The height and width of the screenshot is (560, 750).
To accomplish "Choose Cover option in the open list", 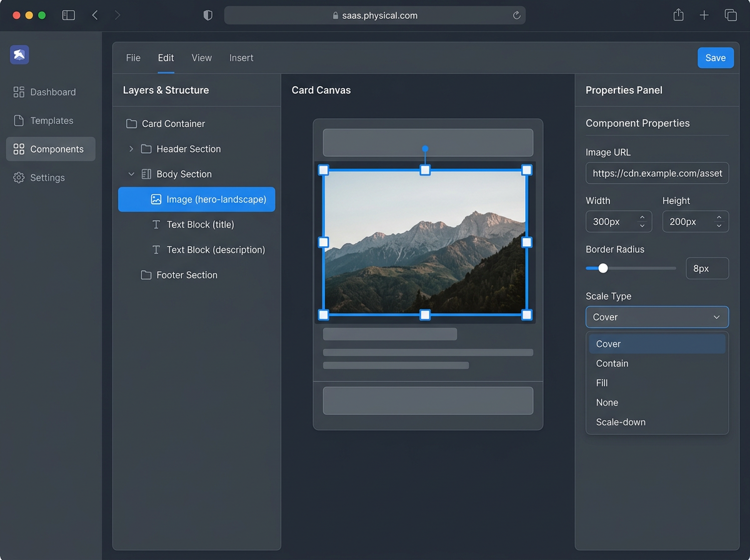I will pyautogui.click(x=657, y=344).
